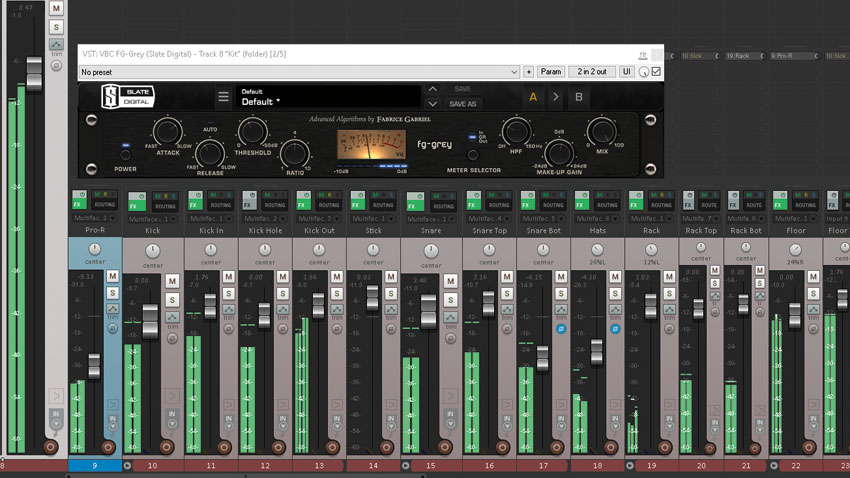Image resolution: width=850 pixels, height=478 pixels.
Task: Toggle phase invert on Snare Bot track
Action: click(x=561, y=328)
